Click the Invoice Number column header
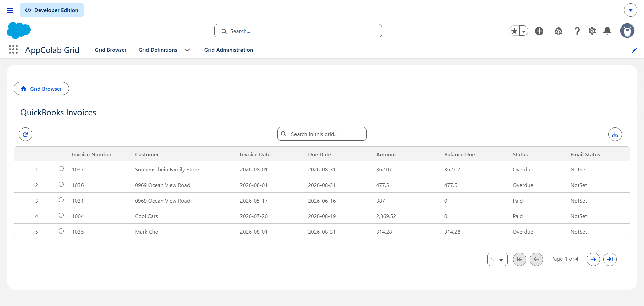 tap(92, 154)
